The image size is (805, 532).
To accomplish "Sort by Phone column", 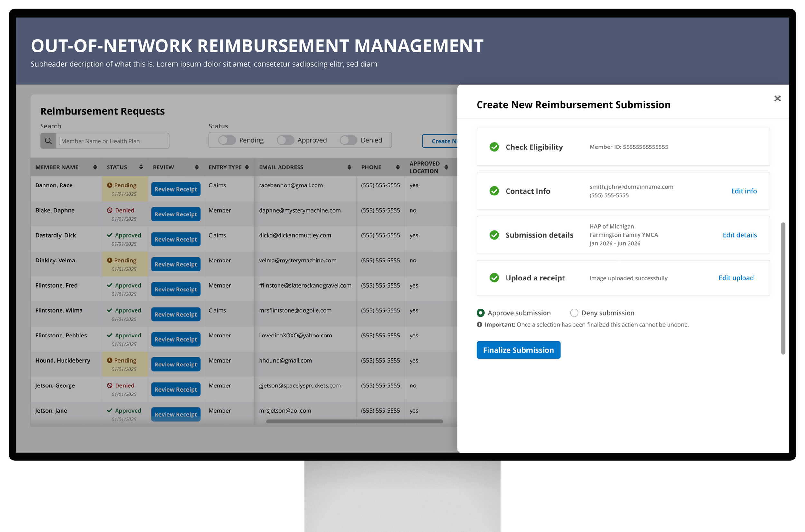I will click(398, 167).
